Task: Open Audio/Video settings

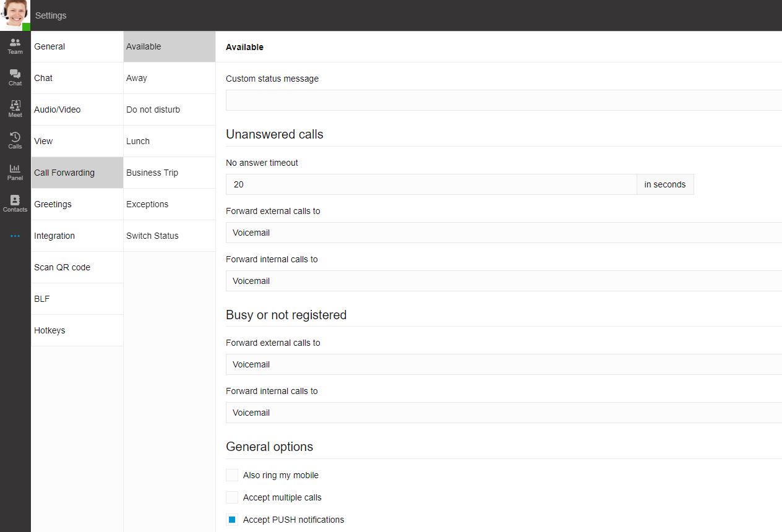Action: pos(77,109)
